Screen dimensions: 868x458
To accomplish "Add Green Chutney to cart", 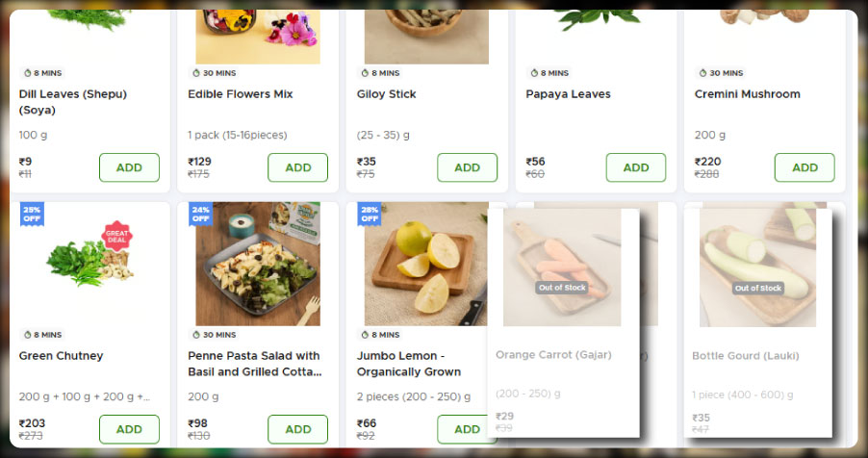I will click(x=129, y=429).
